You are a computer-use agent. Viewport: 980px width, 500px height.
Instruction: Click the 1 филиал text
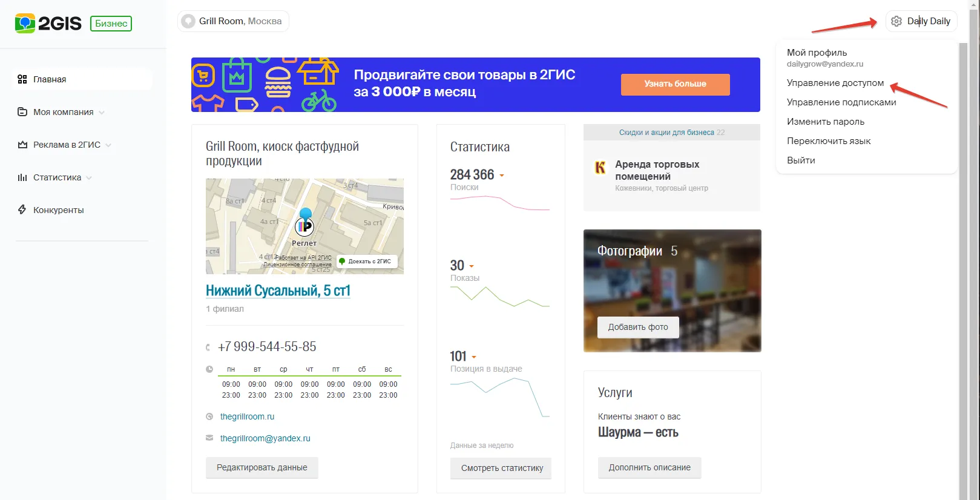tap(225, 309)
